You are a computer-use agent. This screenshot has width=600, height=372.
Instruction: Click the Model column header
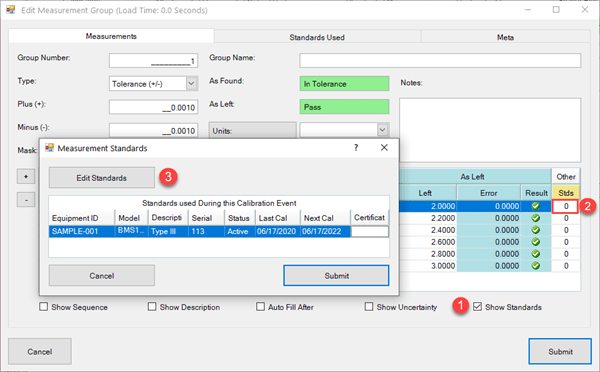point(131,218)
